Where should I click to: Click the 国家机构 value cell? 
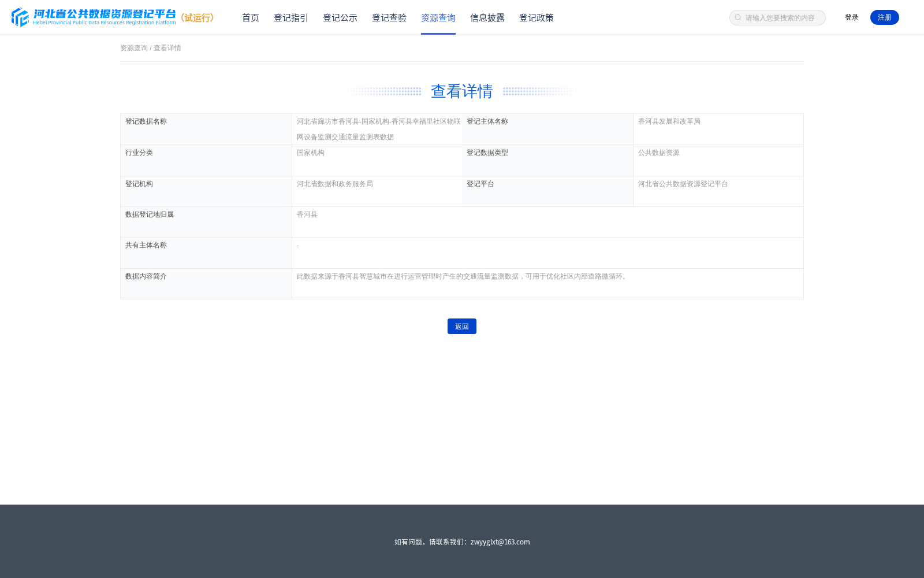pyautogui.click(x=377, y=161)
